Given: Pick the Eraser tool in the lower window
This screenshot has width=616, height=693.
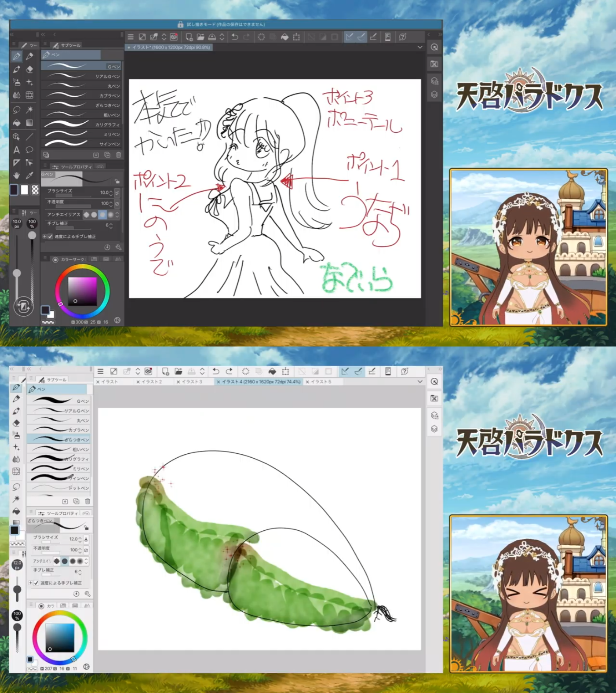Looking at the screenshot, I should coord(16,423).
